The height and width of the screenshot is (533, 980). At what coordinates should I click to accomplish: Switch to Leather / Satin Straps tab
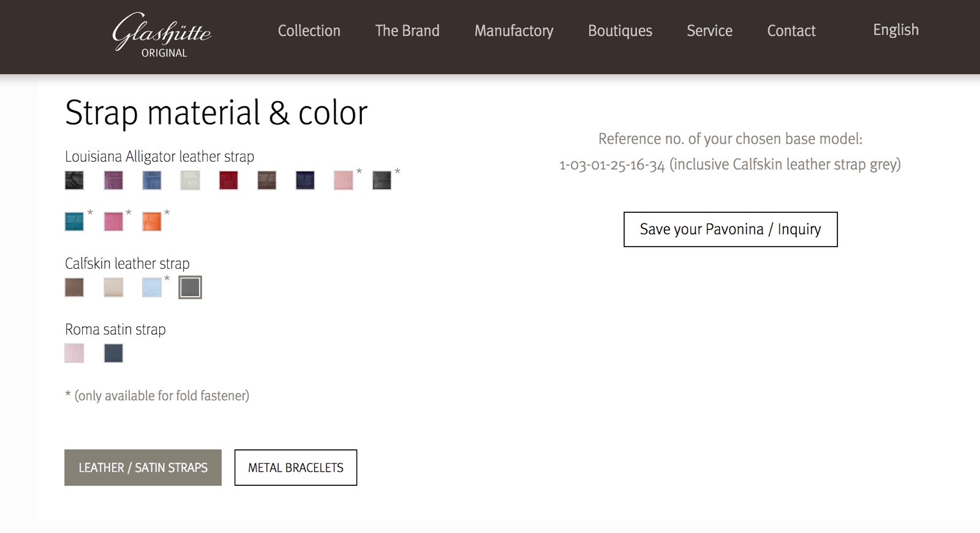[143, 468]
